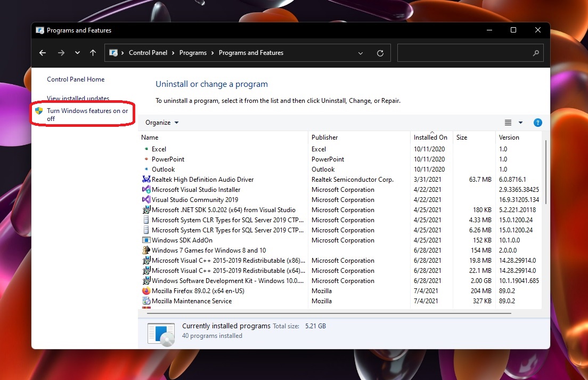Click the 2.00 GB size cell
Viewport: 588px width, 380px height.
(481, 280)
